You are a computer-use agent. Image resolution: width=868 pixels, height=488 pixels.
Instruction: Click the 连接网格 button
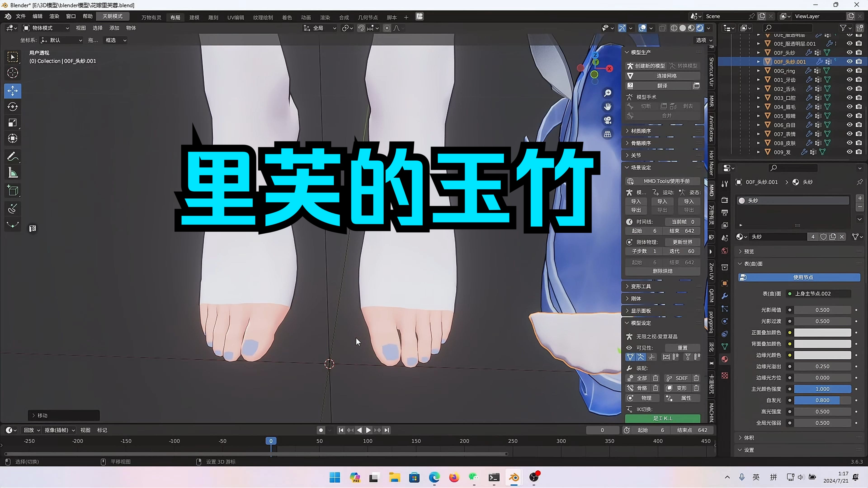(663, 76)
